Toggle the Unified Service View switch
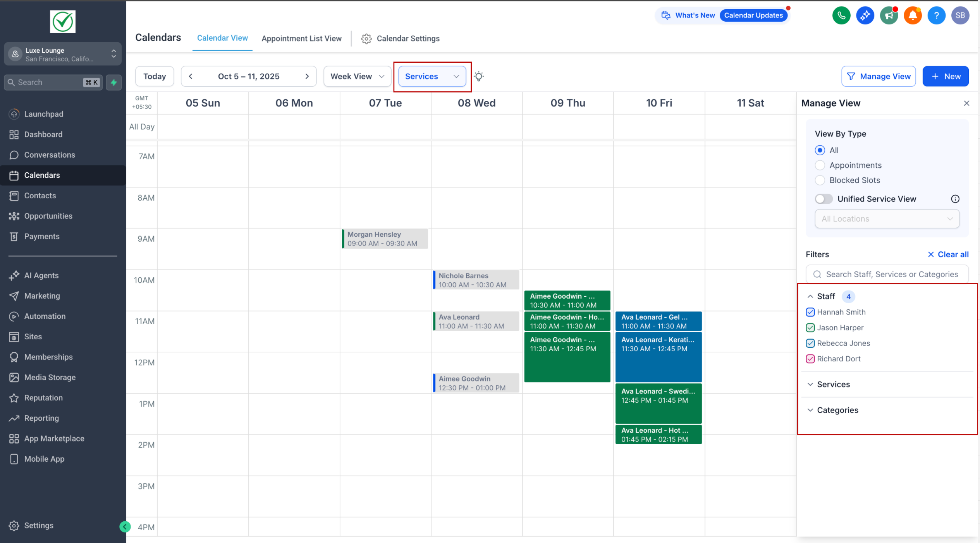The width and height of the screenshot is (980, 543). (x=824, y=199)
